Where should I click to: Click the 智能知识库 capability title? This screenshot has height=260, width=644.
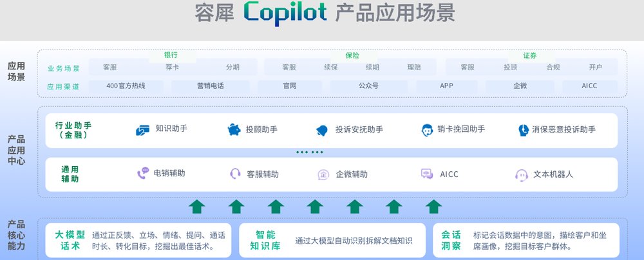(x=265, y=241)
